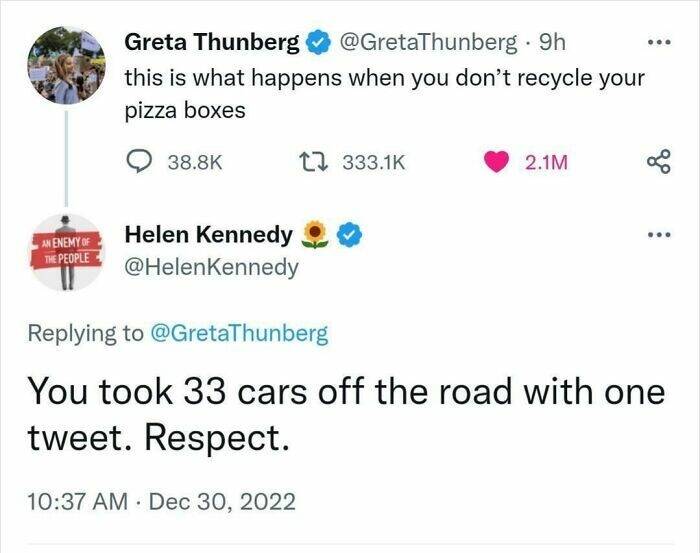Click the @HelenKennedy handle
This screenshot has height=553, width=700.
(x=211, y=266)
